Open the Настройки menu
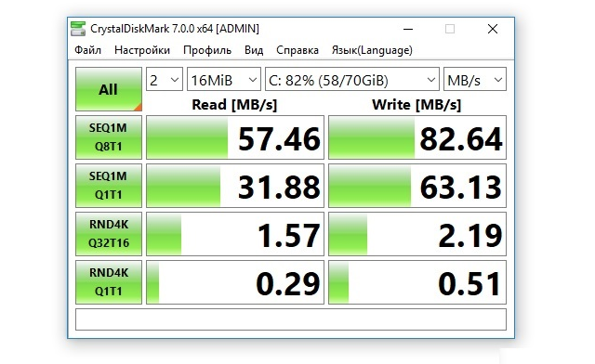595x364 pixels. coord(142,50)
